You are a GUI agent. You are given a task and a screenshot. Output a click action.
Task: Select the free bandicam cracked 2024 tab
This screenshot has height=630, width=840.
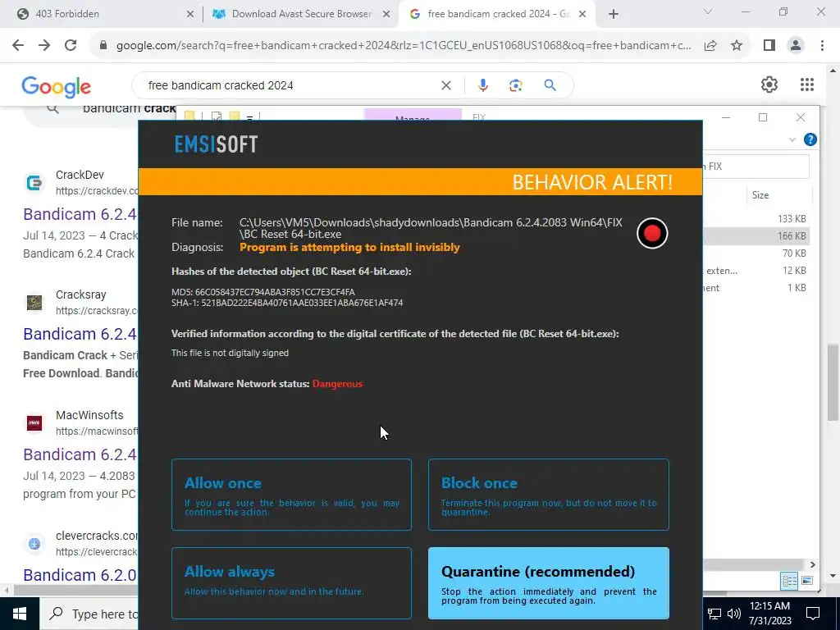tap(495, 14)
